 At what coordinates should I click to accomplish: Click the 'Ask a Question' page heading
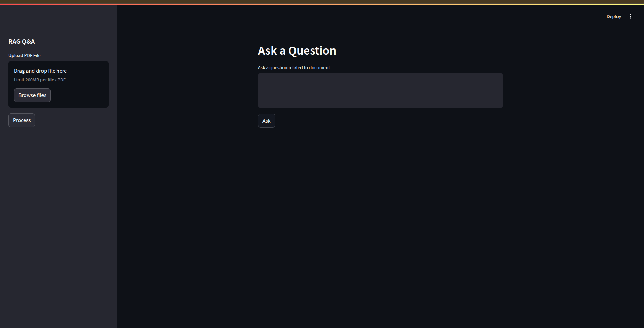(297, 50)
